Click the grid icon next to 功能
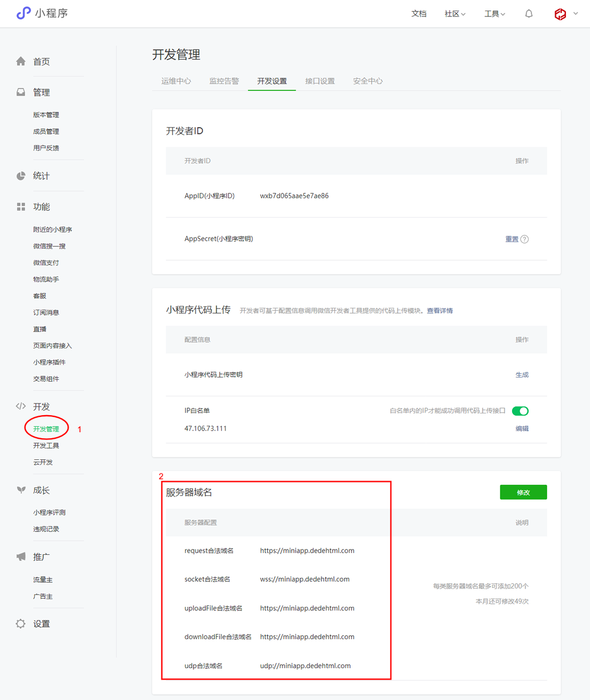590x700 pixels. [21, 206]
